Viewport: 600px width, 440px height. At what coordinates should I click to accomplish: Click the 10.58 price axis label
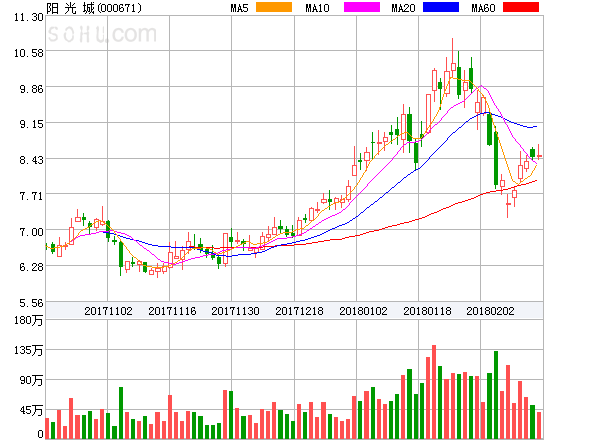(28, 53)
